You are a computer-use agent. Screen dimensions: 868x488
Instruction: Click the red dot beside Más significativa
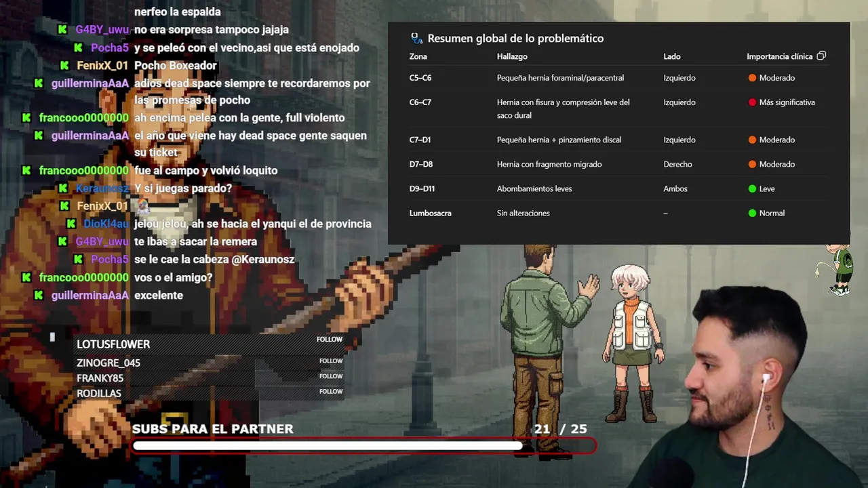click(x=752, y=102)
